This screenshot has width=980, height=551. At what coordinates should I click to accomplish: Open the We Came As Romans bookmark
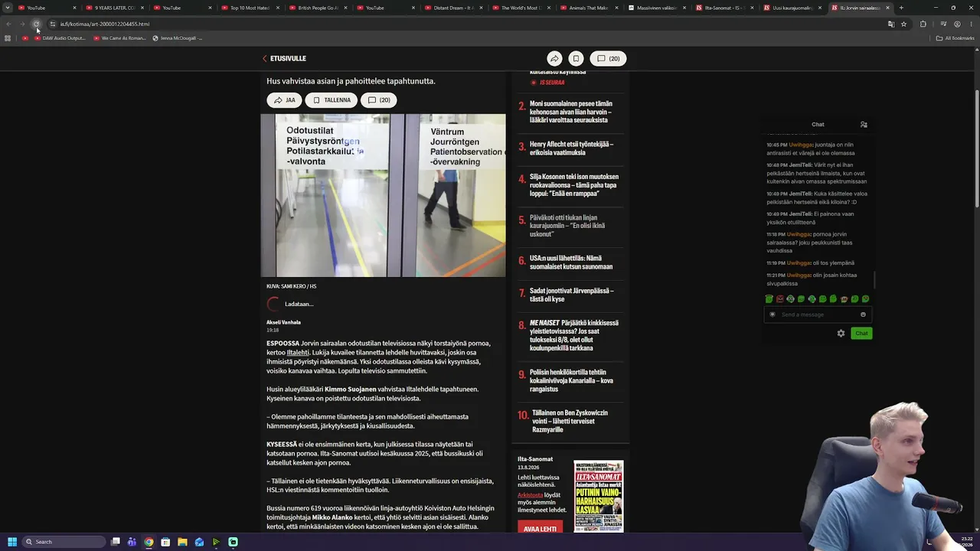(119, 38)
